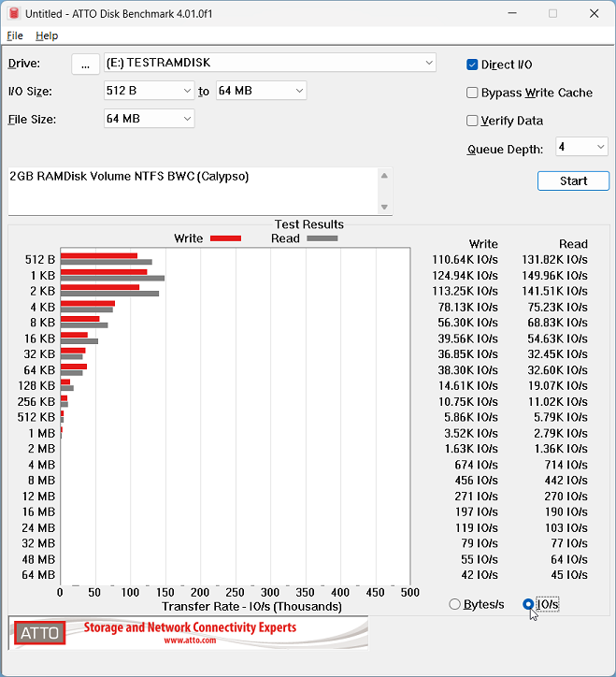Open the maximum I/O Size 64 MB dropdown
616x677 pixels.
pos(261,91)
